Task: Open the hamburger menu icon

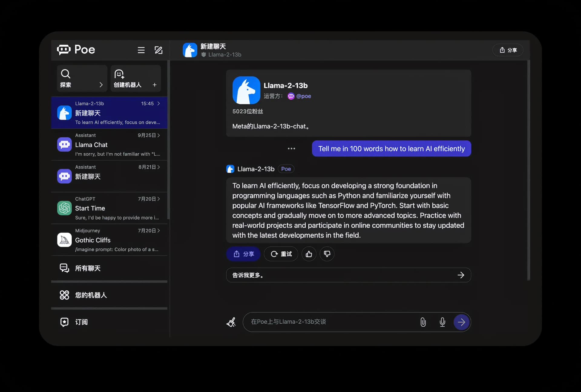Action: tap(141, 50)
